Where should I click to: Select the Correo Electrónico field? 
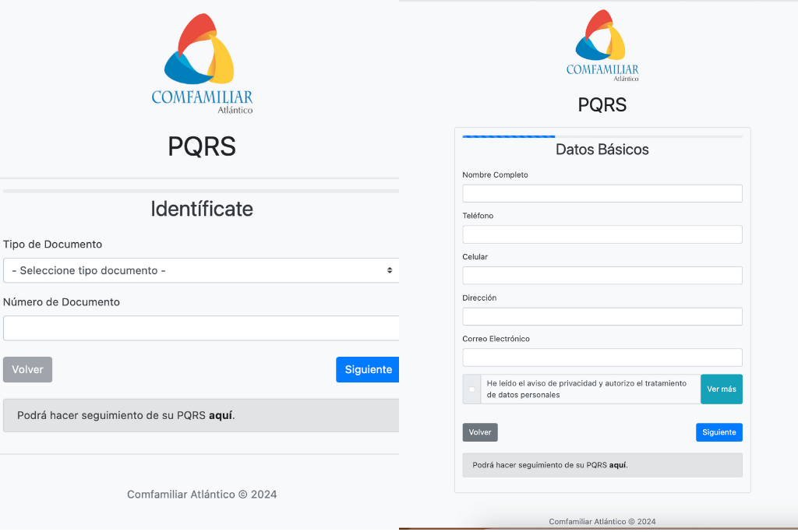(602, 358)
